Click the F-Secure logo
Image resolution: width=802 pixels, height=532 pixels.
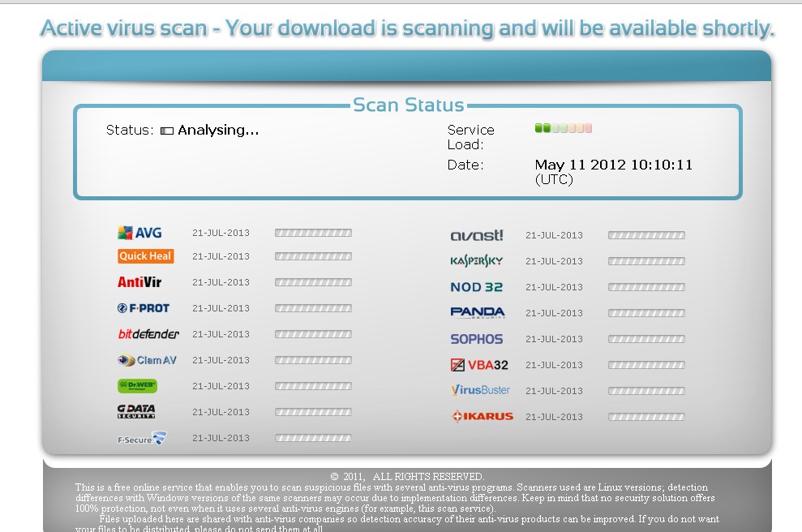(x=142, y=439)
